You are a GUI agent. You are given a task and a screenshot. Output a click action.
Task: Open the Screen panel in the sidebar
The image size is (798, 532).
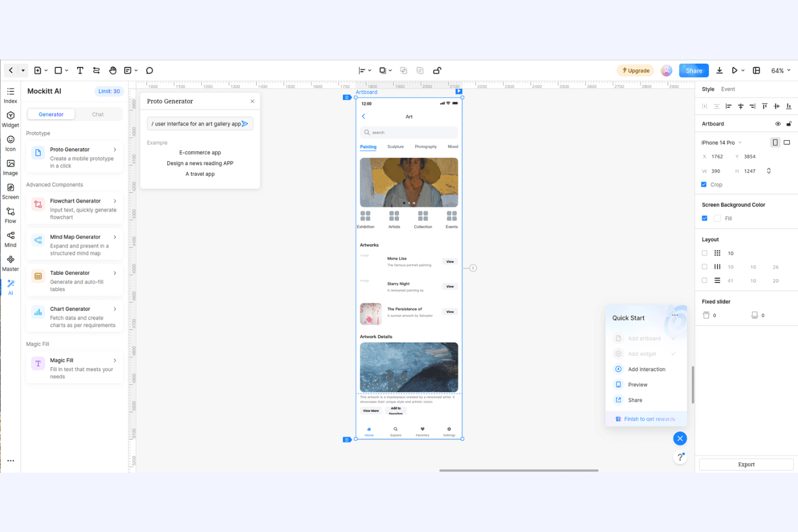point(10,191)
